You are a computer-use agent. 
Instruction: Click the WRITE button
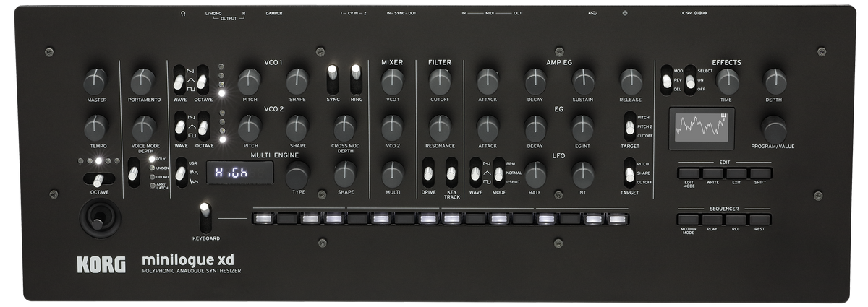pos(713,173)
